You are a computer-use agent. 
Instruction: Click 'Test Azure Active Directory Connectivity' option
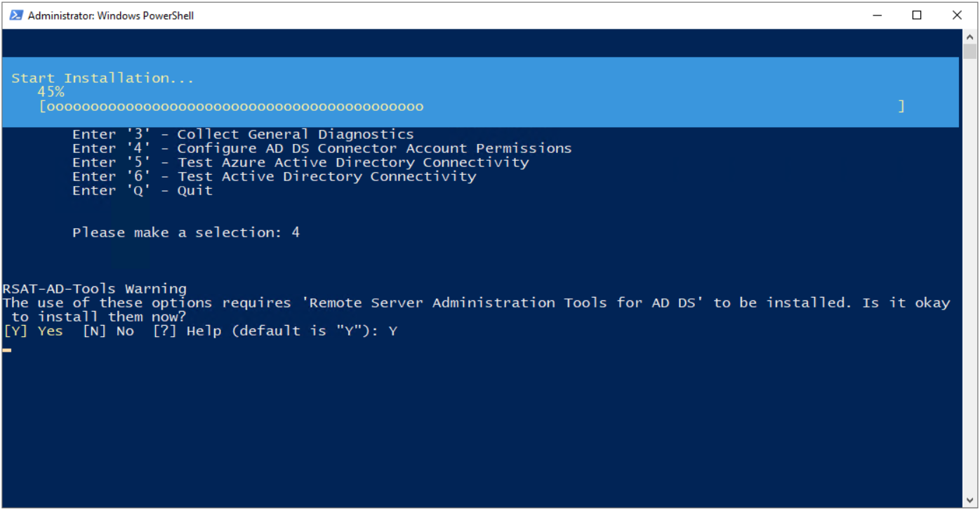[x=300, y=162]
